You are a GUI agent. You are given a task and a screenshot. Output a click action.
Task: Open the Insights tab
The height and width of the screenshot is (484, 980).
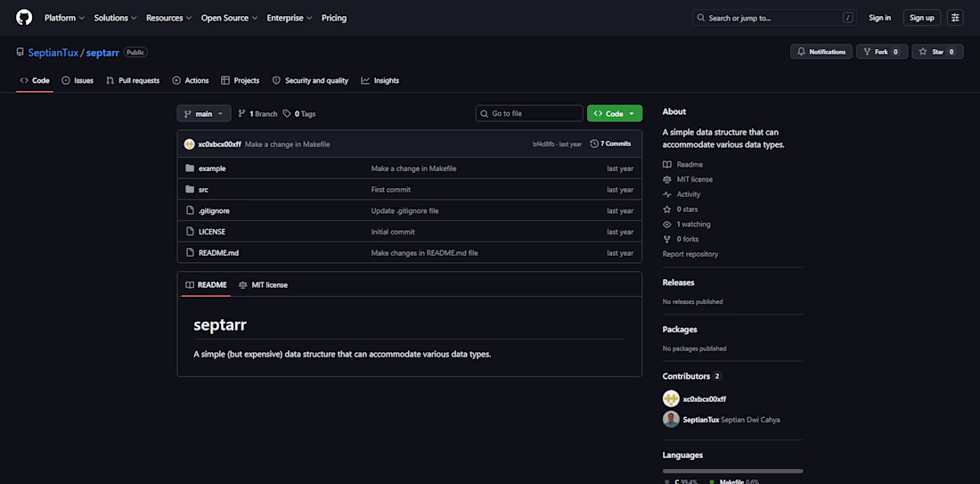click(380, 80)
